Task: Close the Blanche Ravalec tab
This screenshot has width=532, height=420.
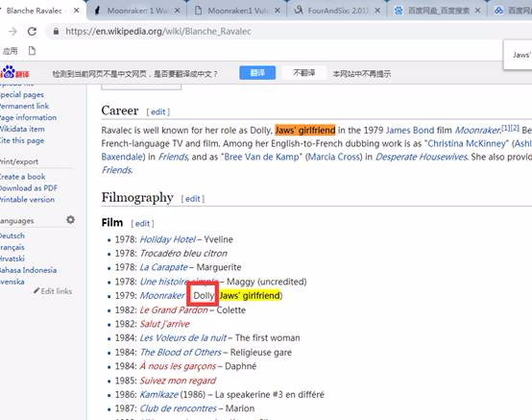Action: (77, 11)
